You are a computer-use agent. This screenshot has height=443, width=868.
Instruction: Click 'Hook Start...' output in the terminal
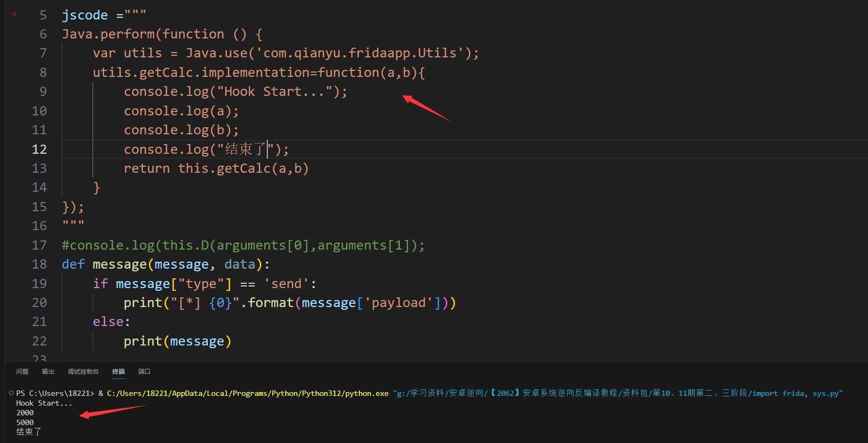pos(44,403)
